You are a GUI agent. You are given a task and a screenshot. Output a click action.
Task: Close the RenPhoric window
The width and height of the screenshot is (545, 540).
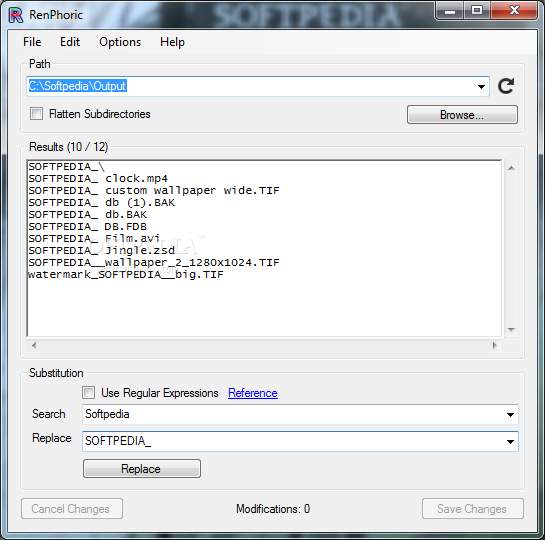(x=514, y=11)
